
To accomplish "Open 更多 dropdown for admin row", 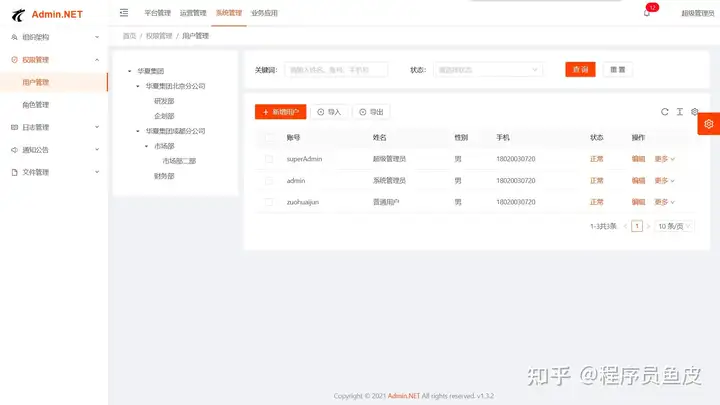I will 664,180.
